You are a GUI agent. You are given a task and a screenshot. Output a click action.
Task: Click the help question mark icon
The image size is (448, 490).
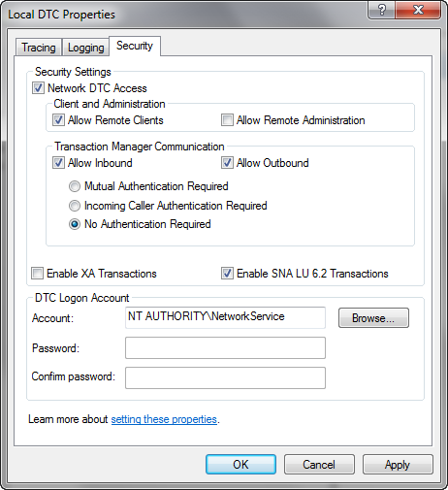(x=381, y=10)
